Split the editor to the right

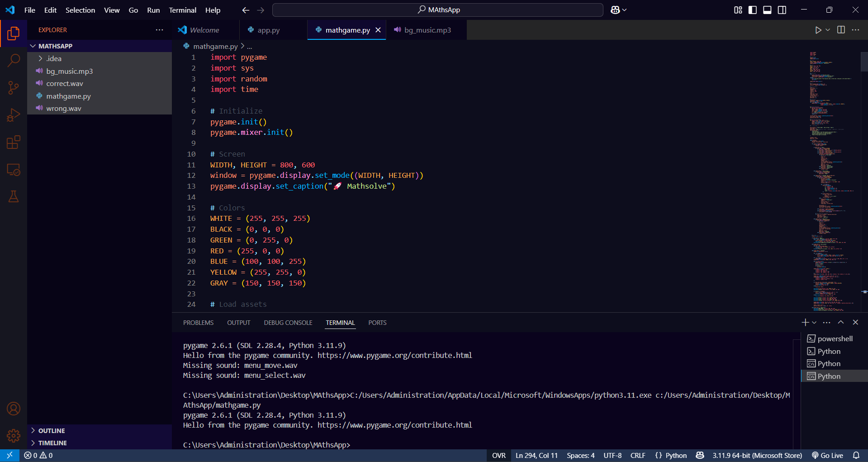coord(841,30)
